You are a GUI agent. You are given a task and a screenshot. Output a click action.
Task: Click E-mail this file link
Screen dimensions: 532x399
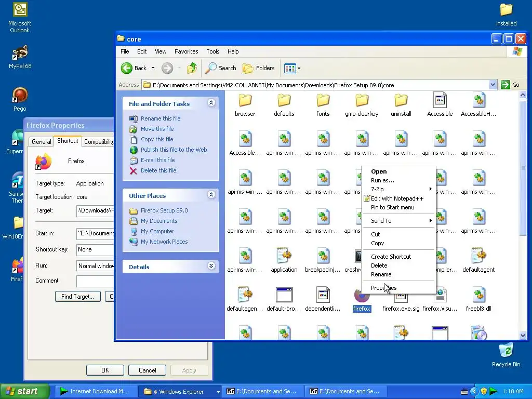click(x=158, y=160)
